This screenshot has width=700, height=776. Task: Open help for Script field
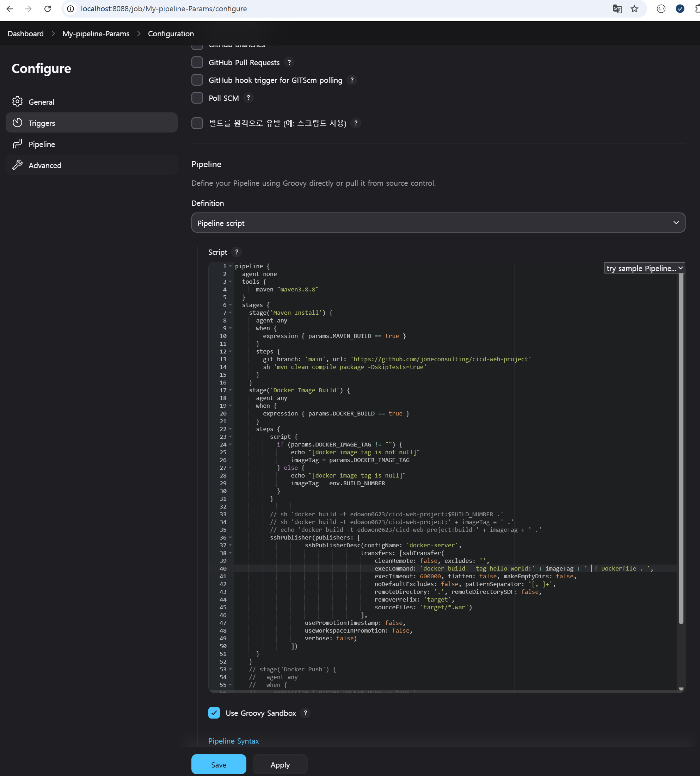[237, 252]
